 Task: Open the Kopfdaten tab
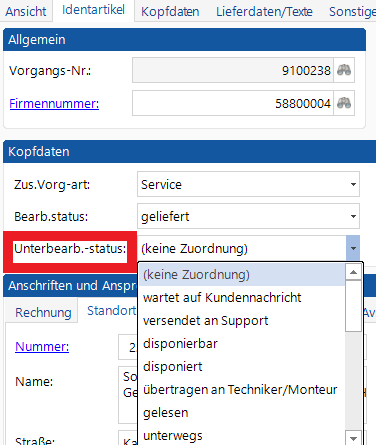point(170,12)
